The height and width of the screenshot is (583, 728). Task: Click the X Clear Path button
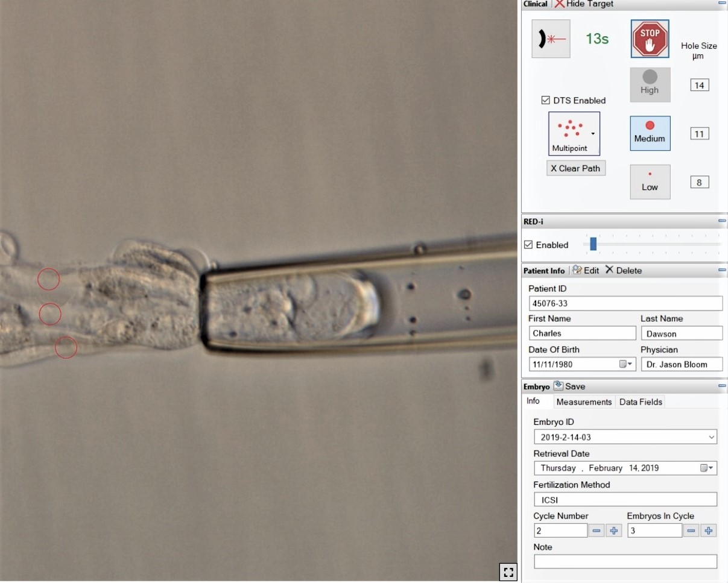(575, 168)
